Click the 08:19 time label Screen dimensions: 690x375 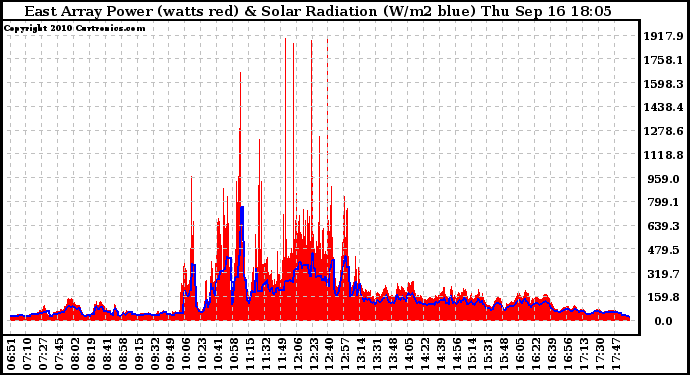(x=91, y=353)
